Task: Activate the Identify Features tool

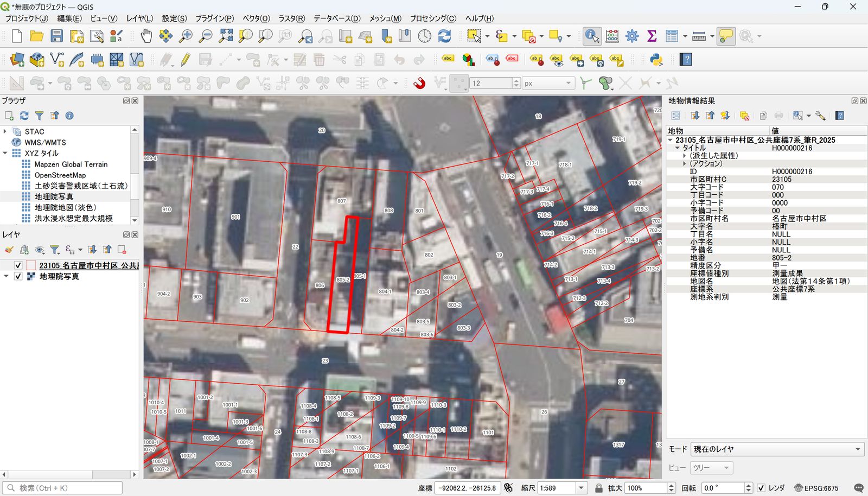Action: (592, 36)
